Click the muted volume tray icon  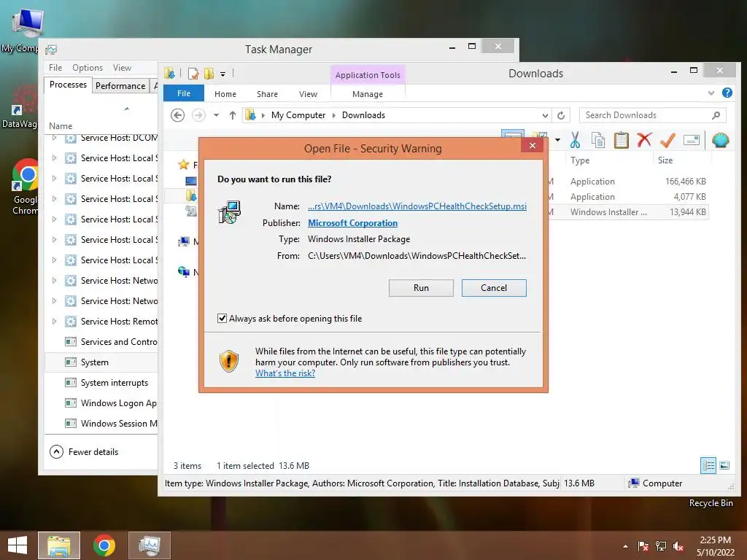pos(678,546)
